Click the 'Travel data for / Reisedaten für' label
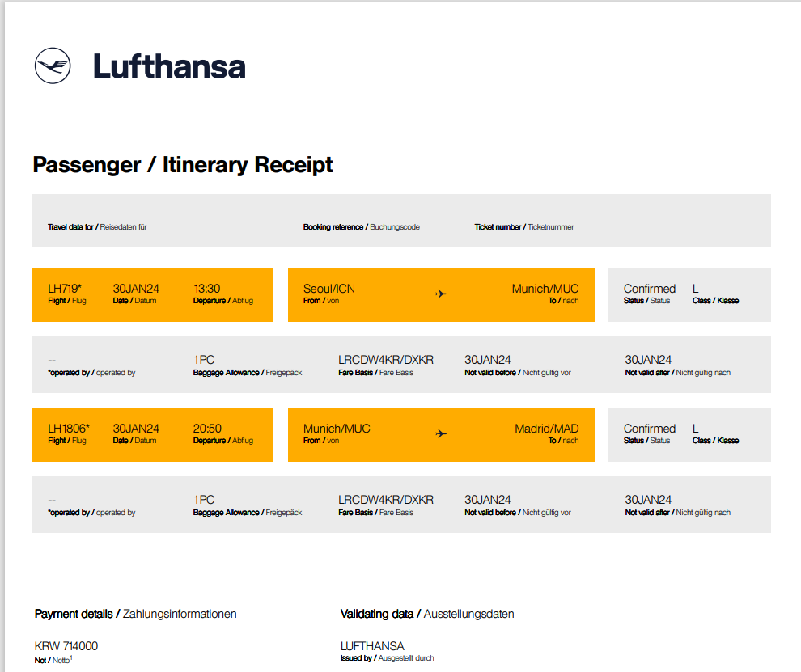This screenshot has width=801, height=672. (97, 226)
